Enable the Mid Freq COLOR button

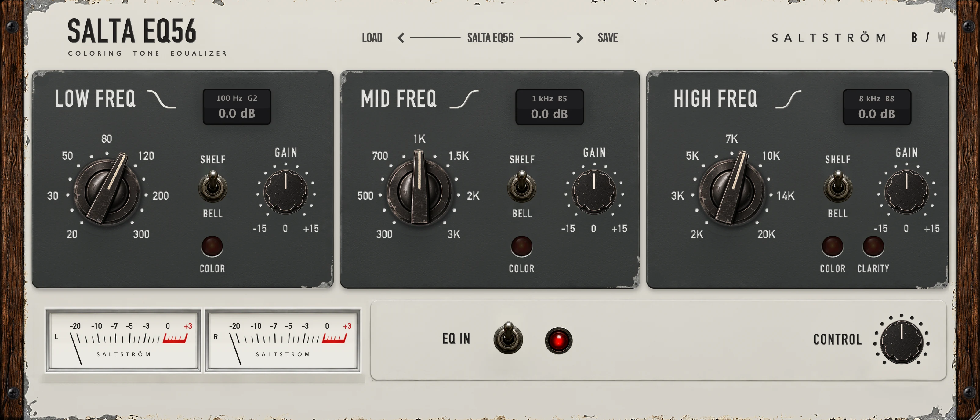521,247
